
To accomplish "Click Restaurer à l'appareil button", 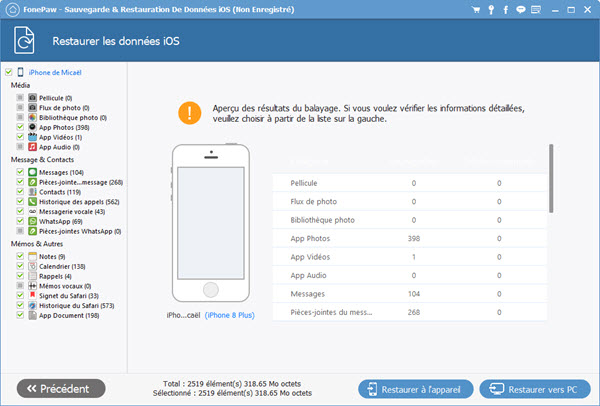I will (x=416, y=389).
